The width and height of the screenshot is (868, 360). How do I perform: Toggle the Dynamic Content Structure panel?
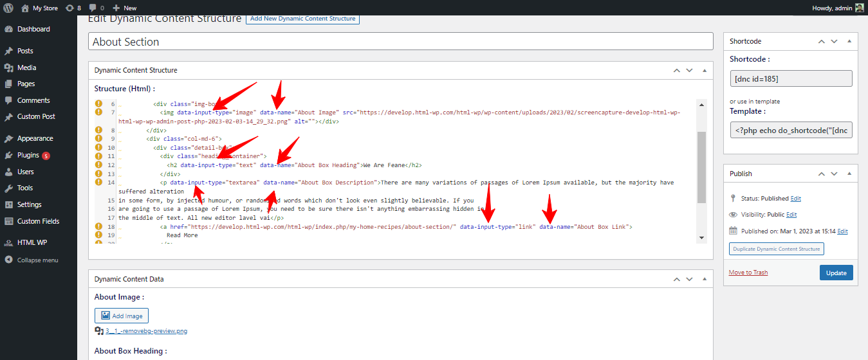pos(705,70)
